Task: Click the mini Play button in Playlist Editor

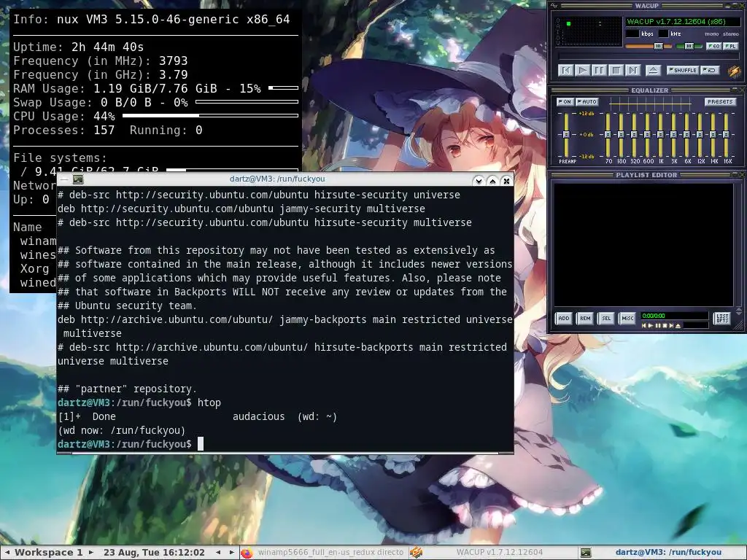Action: click(651, 326)
